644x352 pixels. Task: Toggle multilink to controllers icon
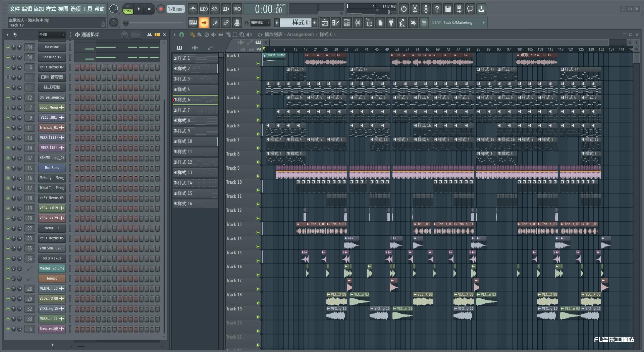click(226, 23)
